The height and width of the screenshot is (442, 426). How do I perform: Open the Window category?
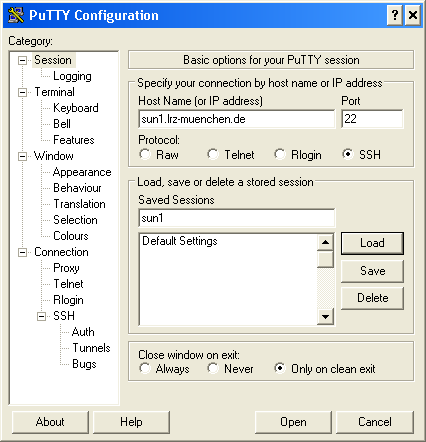point(54,156)
